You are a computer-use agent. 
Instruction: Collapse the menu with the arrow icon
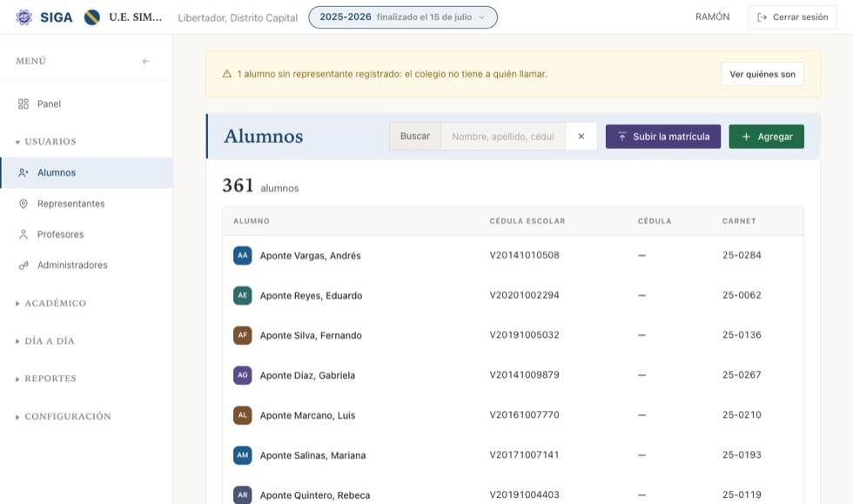point(146,61)
